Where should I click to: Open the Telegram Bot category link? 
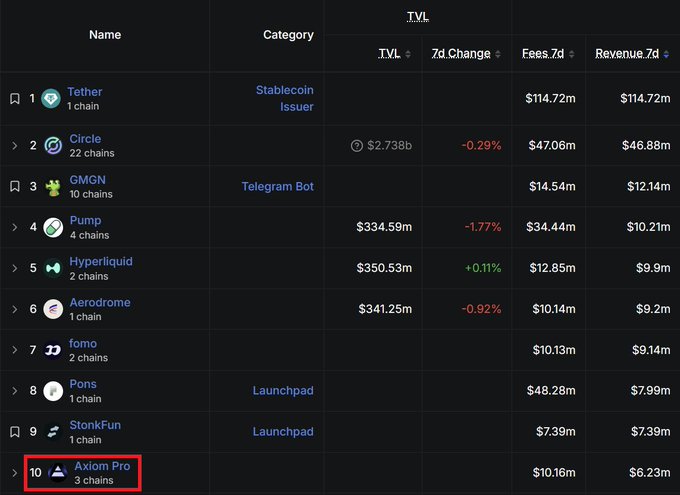point(278,187)
